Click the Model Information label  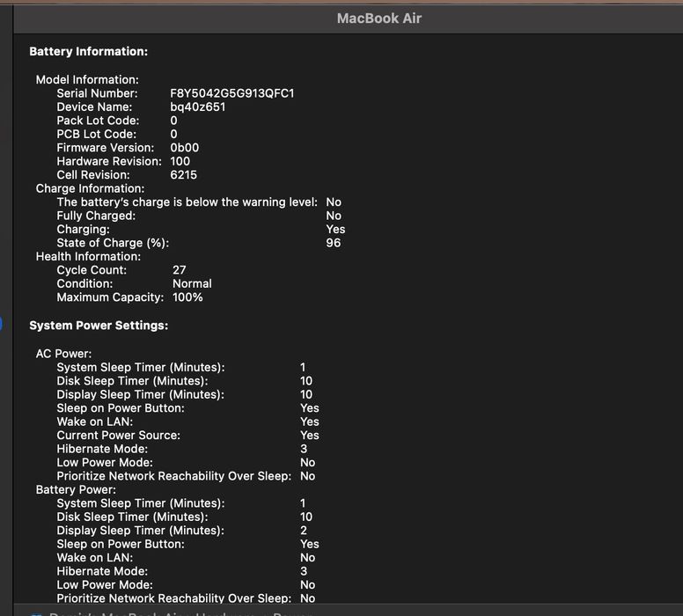(87, 80)
